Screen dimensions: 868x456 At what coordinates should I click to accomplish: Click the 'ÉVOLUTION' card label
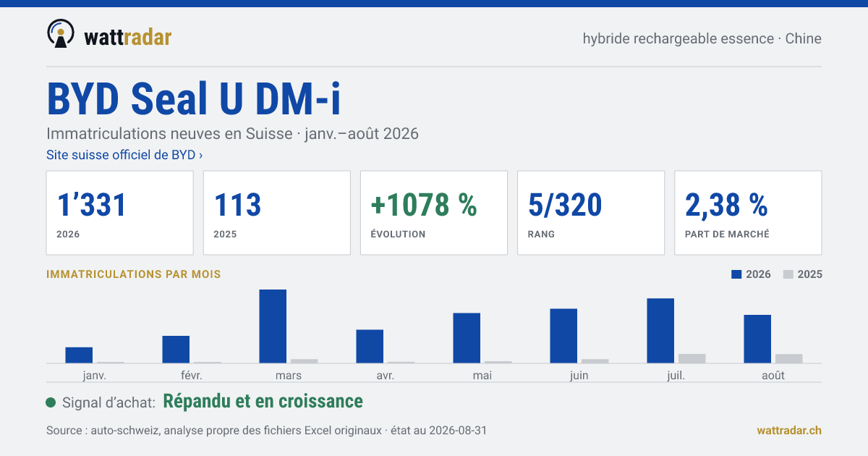[x=398, y=235]
